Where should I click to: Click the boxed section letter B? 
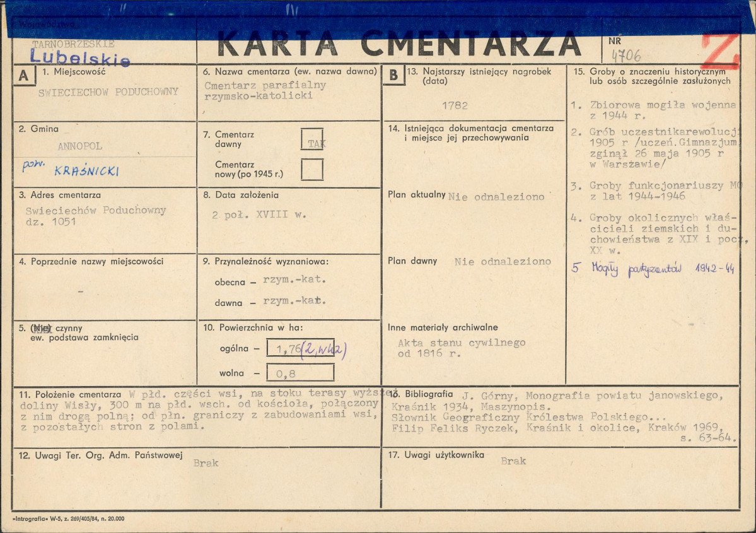393,75
